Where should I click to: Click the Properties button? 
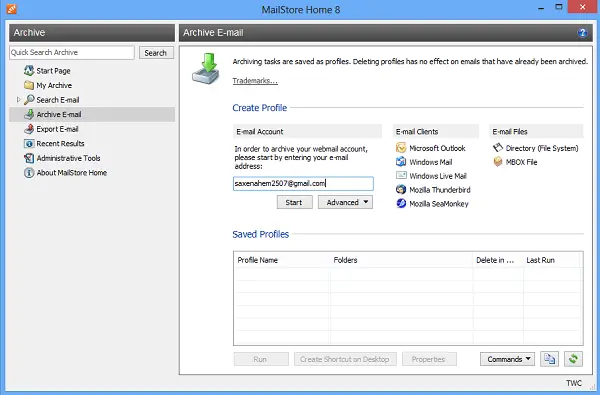coord(429,359)
